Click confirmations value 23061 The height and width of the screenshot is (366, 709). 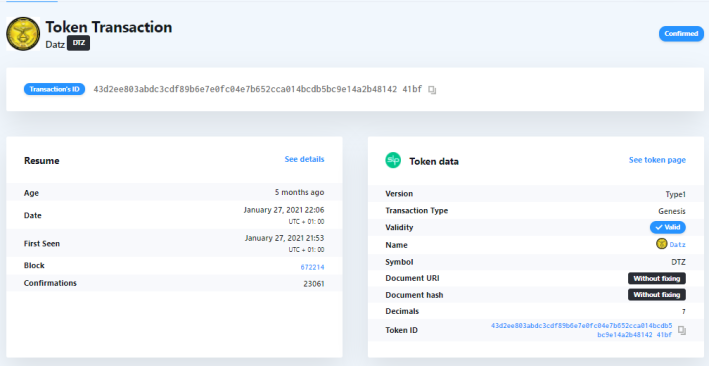(314, 284)
